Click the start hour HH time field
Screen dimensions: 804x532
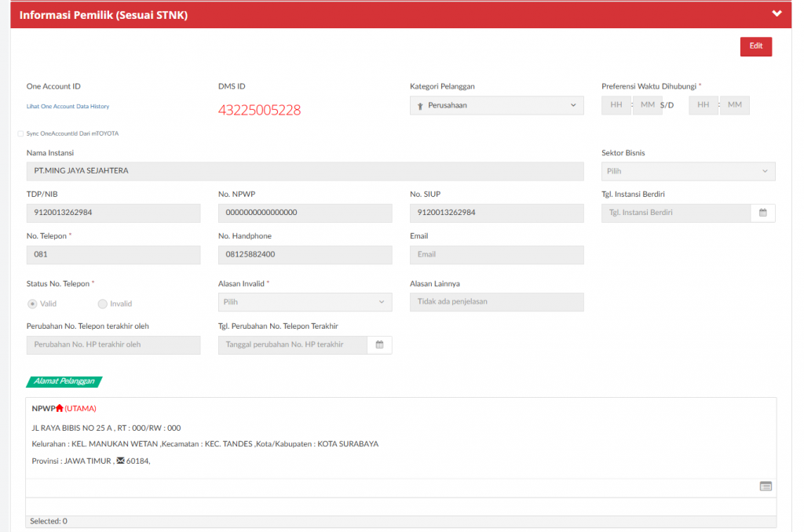click(x=616, y=105)
